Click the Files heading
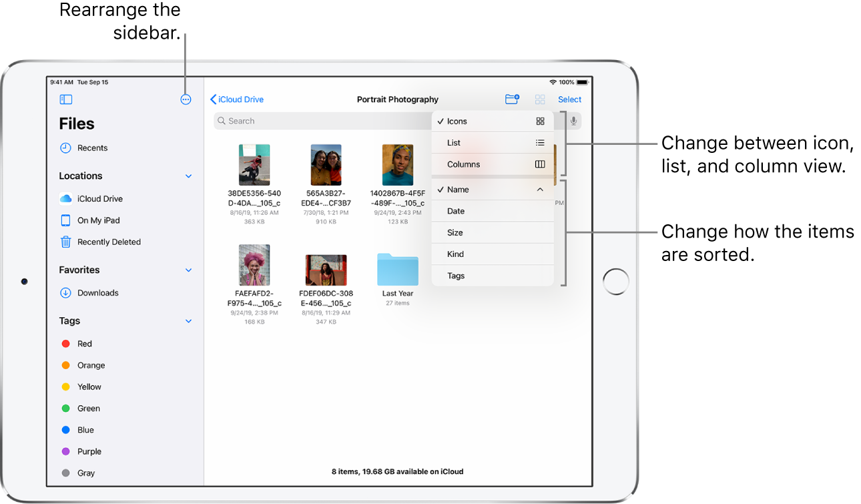 (77, 123)
